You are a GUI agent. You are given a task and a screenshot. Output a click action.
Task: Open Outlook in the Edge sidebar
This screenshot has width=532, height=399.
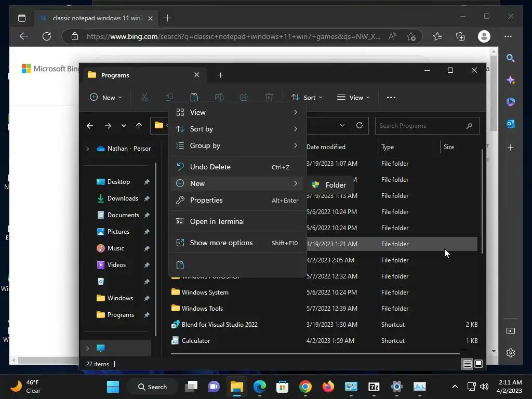point(511,124)
